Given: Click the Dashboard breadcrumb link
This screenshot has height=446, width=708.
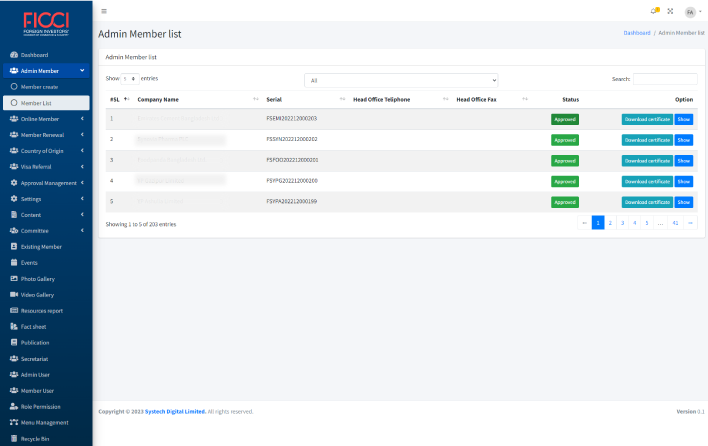Looking at the screenshot, I should tap(637, 33).
